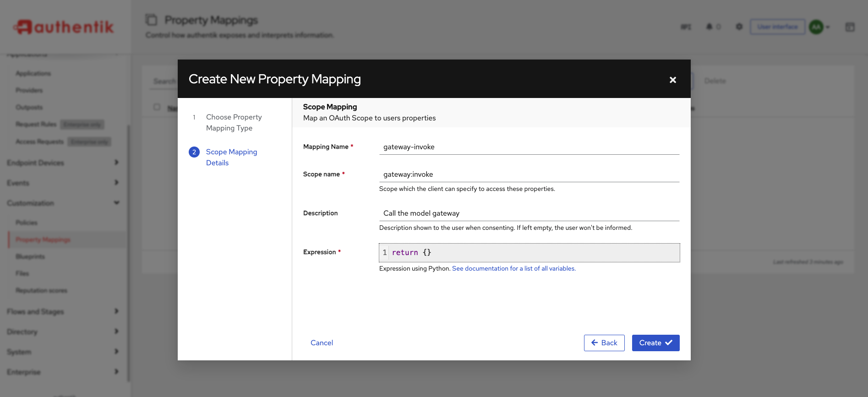Open Request Rules in the sidebar
Image resolution: width=868 pixels, height=397 pixels.
click(x=36, y=125)
